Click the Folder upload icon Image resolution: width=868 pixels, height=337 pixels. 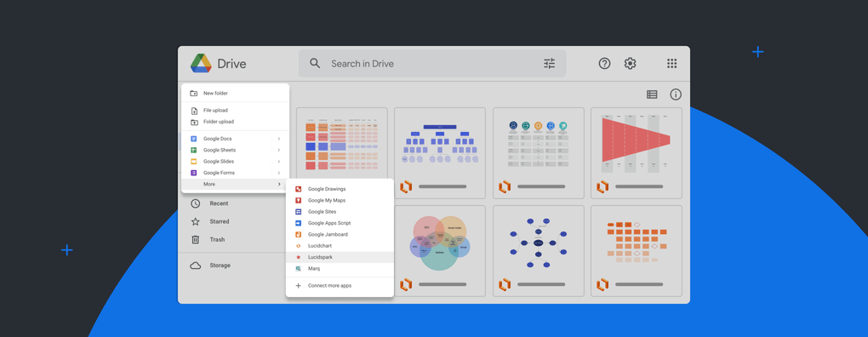click(x=194, y=122)
